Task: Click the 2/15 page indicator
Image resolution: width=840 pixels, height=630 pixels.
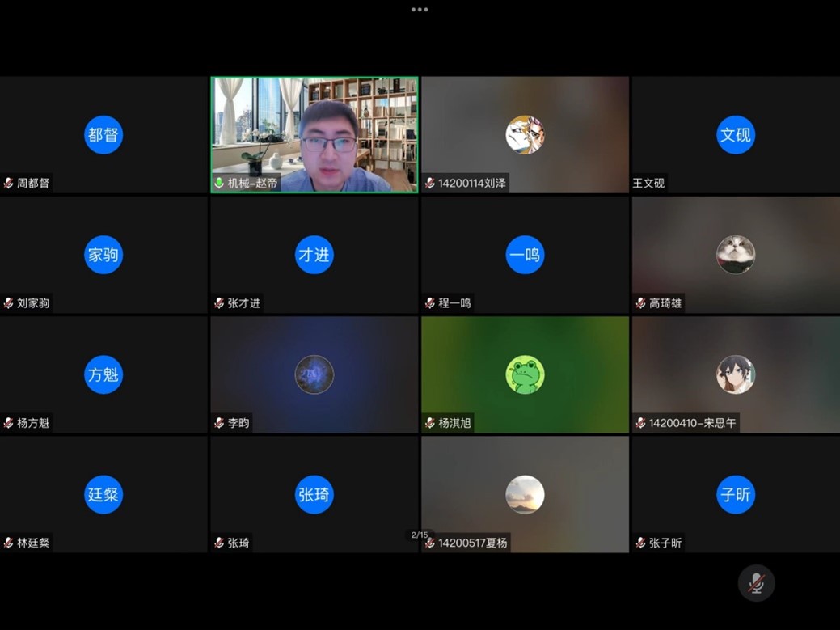Action: [x=420, y=535]
